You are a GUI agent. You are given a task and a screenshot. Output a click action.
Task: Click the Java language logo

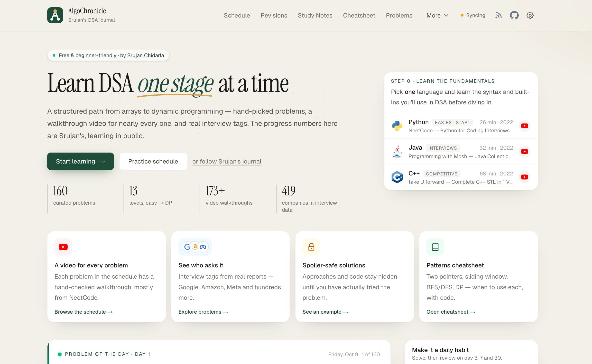pyautogui.click(x=397, y=151)
